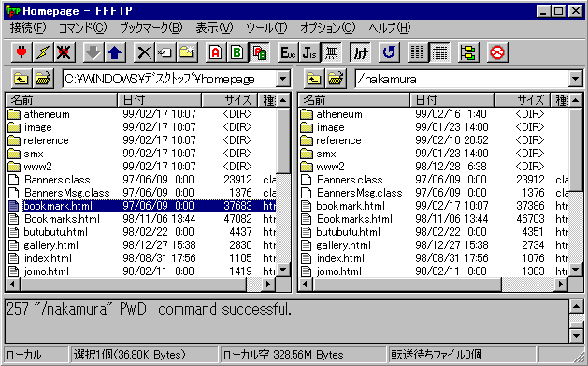Viewport: 588px width, 366px height.
Task: Click the local list vertical scrollbar down arrow
Action: pos(283,270)
